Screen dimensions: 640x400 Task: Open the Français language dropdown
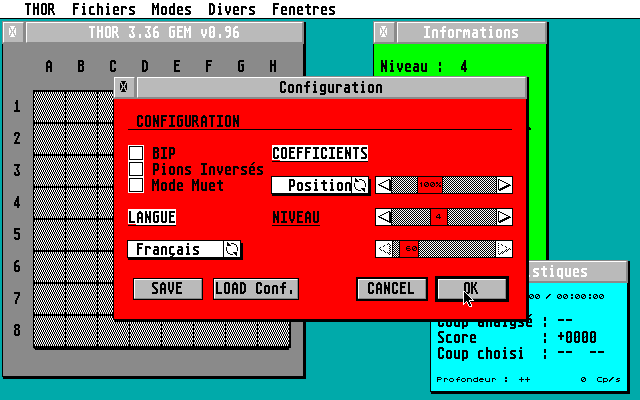pyautogui.click(x=176, y=249)
